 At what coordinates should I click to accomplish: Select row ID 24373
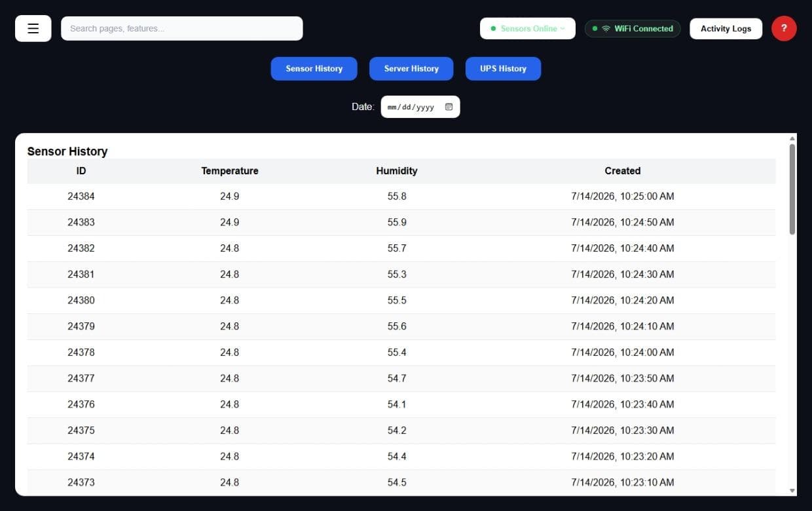click(401, 482)
